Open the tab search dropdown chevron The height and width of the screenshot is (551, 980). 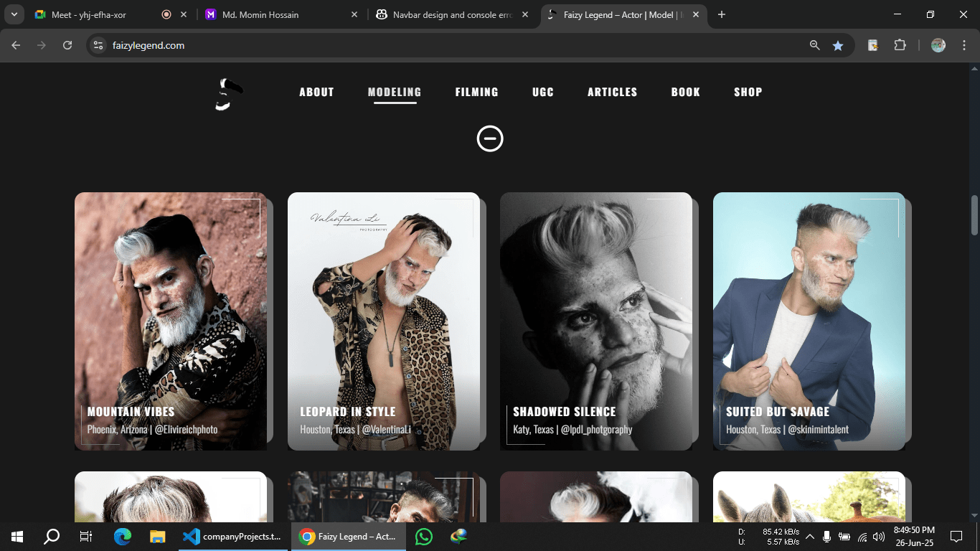click(x=14, y=14)
